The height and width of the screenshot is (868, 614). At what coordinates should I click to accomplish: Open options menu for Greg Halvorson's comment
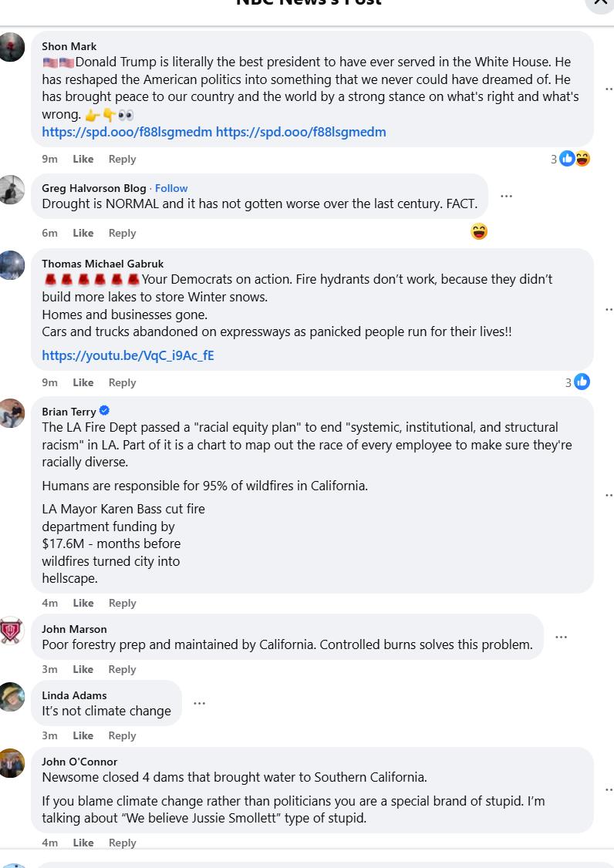(x=507, y=197)
